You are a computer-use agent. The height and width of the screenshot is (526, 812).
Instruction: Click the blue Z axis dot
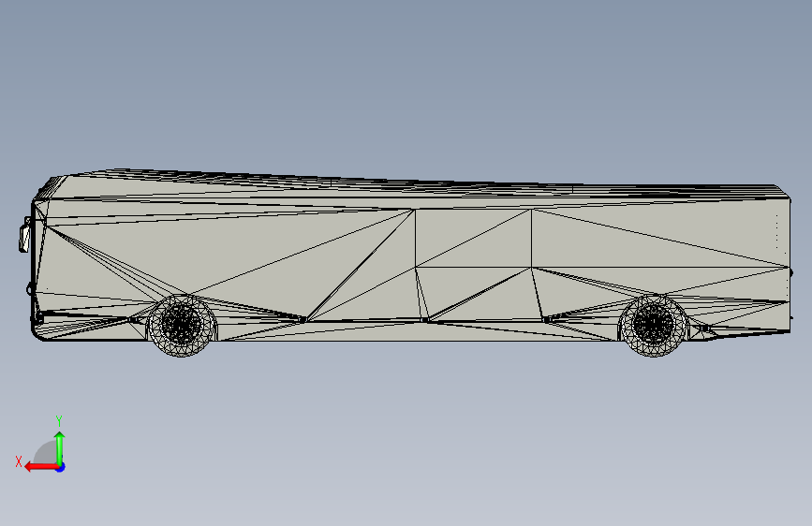61,467
